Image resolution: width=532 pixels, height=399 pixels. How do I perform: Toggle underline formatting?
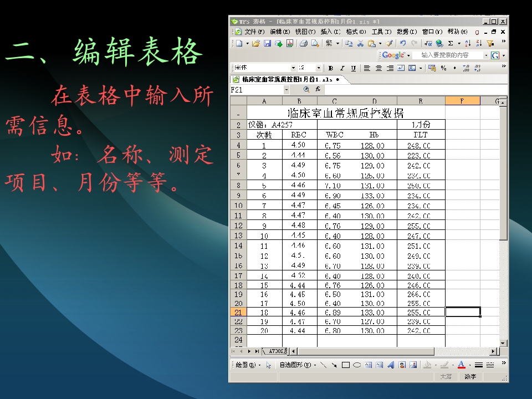pyautogui.click(x=353, y=68)
